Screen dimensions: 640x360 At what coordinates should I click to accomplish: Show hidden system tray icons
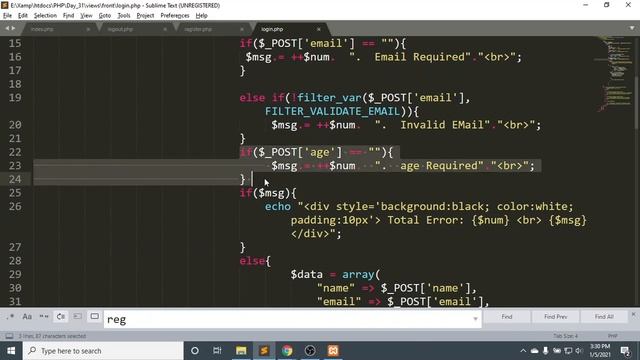(x=523, y=351)
